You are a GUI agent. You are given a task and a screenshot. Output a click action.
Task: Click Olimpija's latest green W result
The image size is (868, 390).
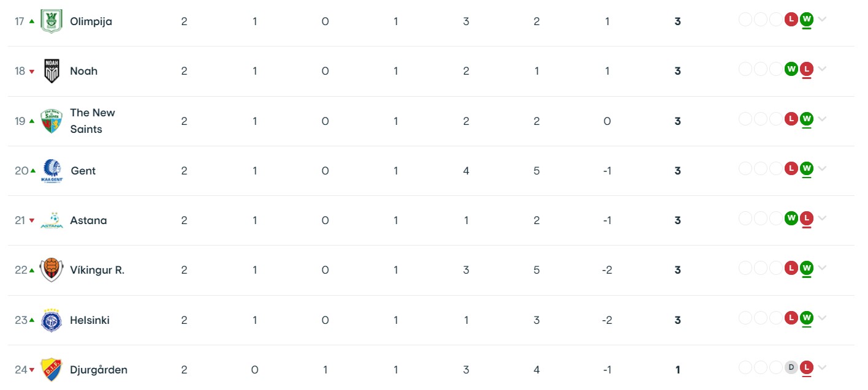coord(806,20)
